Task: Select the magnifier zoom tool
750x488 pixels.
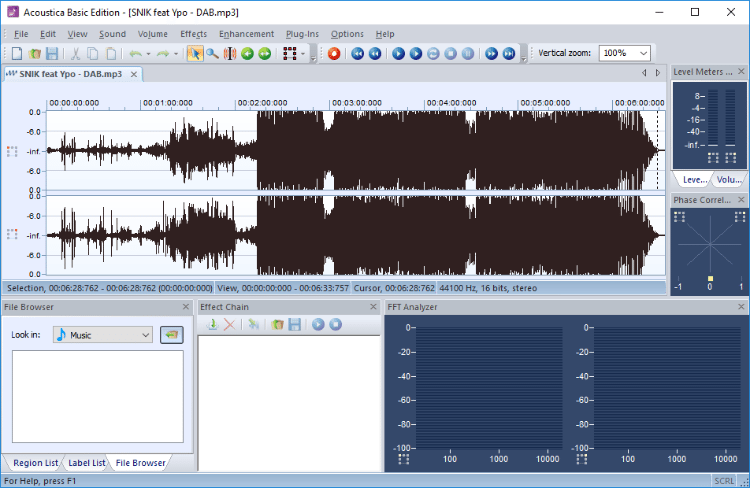Action: point(212,53)
